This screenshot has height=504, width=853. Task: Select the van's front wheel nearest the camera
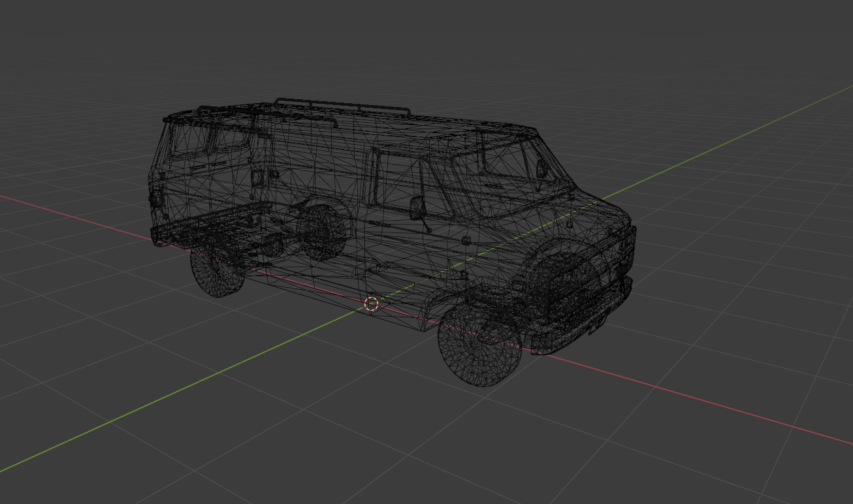[479, 344]
